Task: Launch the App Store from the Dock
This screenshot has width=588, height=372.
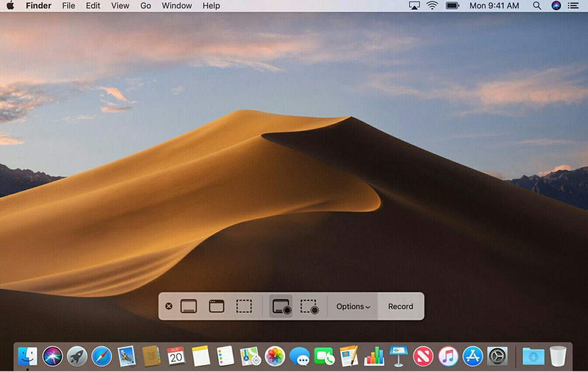Action: [x=472, y=355]
